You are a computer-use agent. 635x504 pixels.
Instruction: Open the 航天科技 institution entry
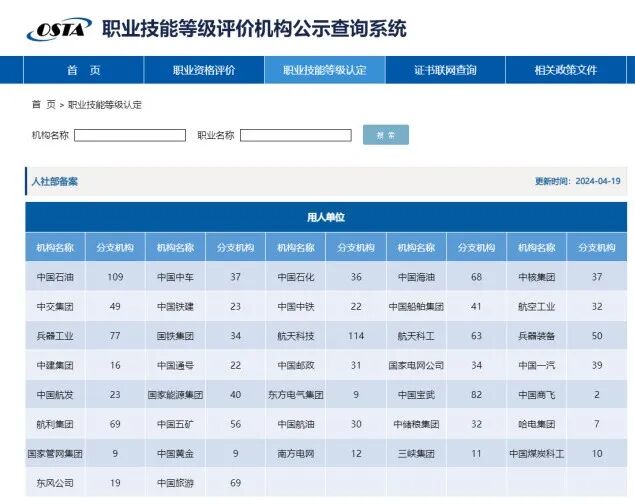click(296, 336)
